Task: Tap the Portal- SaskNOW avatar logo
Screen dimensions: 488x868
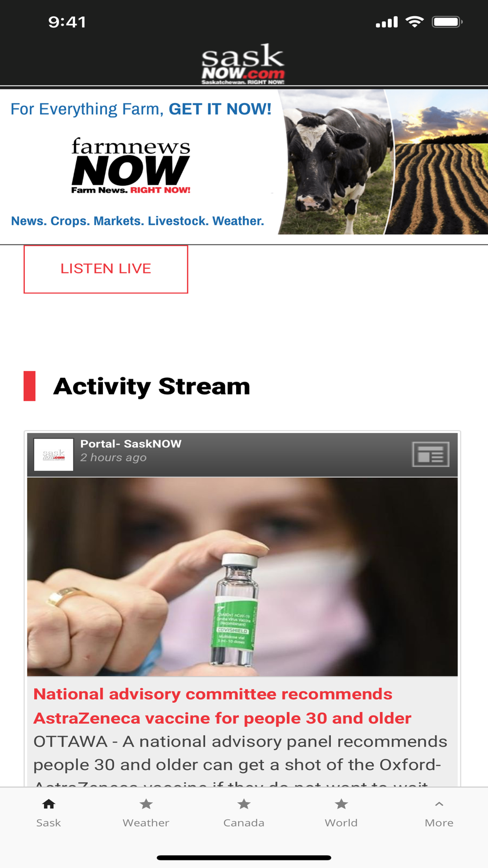Action: click(x=54, y=455)
